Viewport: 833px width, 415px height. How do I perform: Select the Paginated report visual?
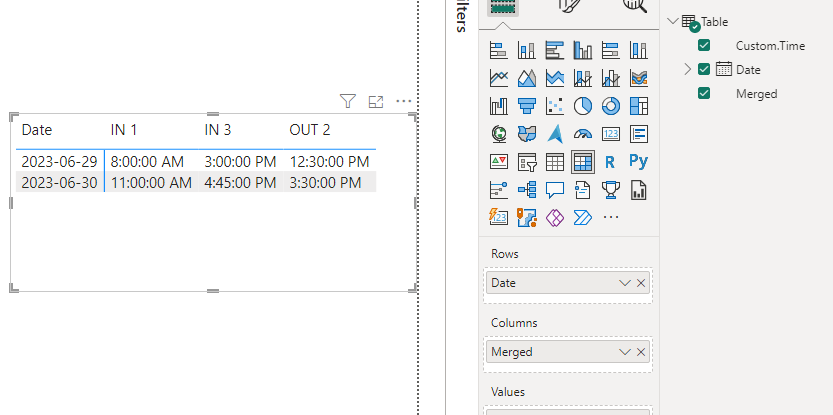(x=639, y=189)
